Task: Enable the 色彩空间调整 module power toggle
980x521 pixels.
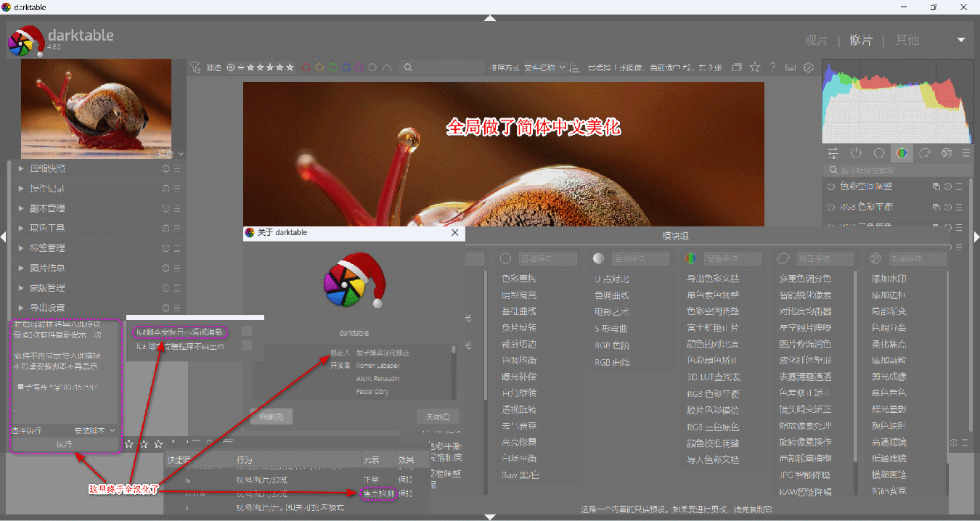Action: point(831,186)
